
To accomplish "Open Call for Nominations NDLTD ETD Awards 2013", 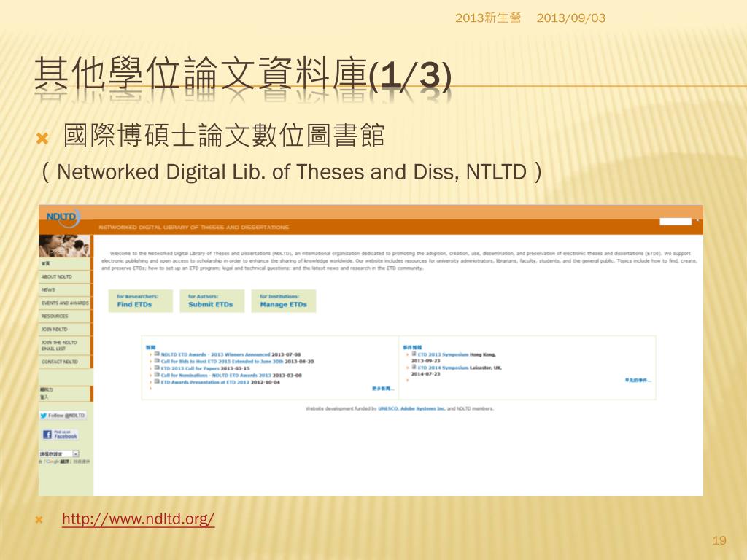I will pyautogui.click(x=216, y=376).
